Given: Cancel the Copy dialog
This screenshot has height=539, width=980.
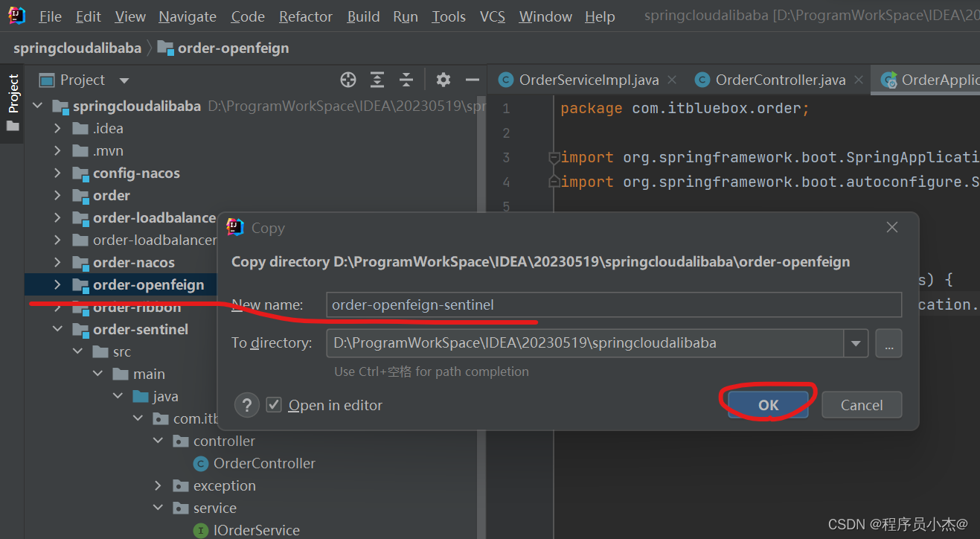Looking at the screenshot, I should click(862, 405).
